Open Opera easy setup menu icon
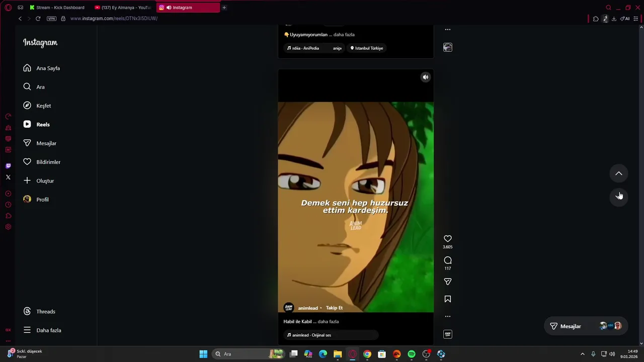This screenshot has width=644, height=362. pyautogui.click(x=636, y=19)
